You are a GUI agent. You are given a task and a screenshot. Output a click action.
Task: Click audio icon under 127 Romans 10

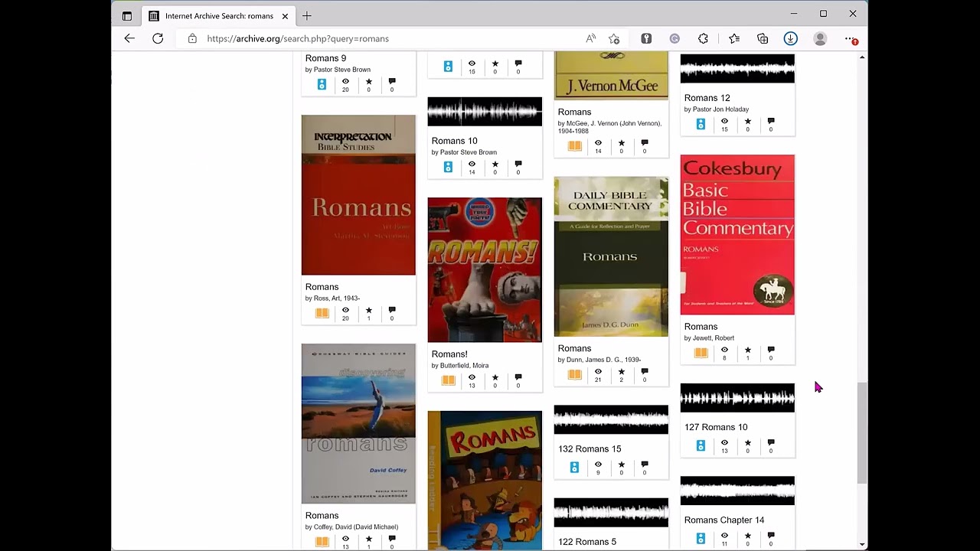[x=701, y=445]
